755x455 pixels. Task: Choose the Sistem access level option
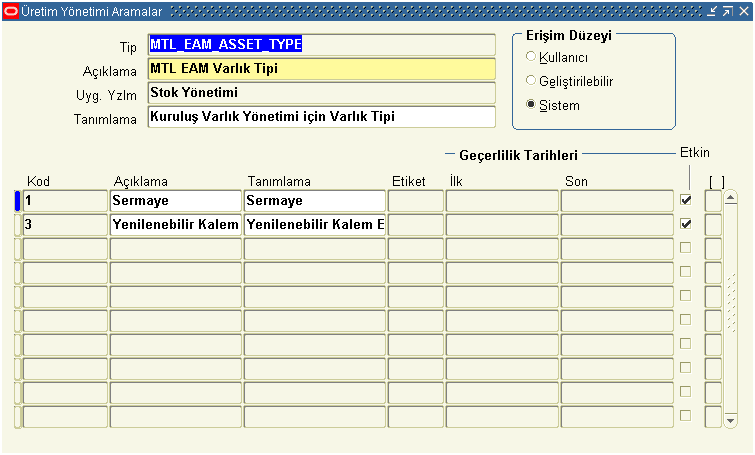531,105
